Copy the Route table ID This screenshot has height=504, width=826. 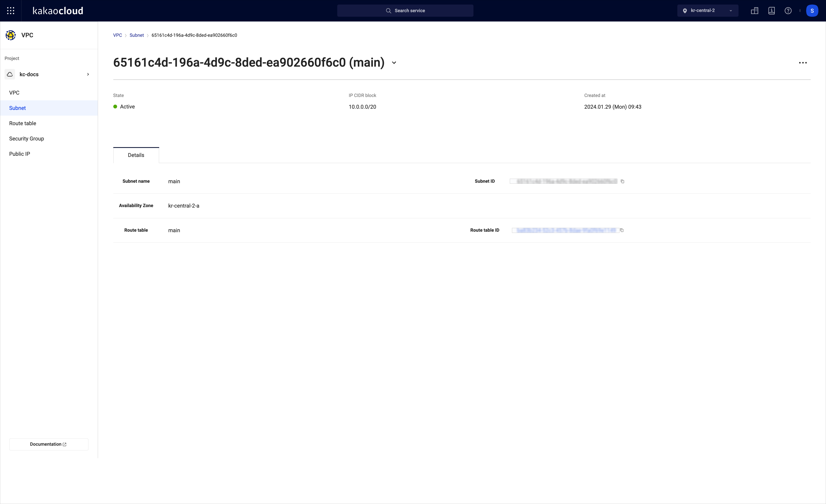pyautogui.click(x=622, y=230)
